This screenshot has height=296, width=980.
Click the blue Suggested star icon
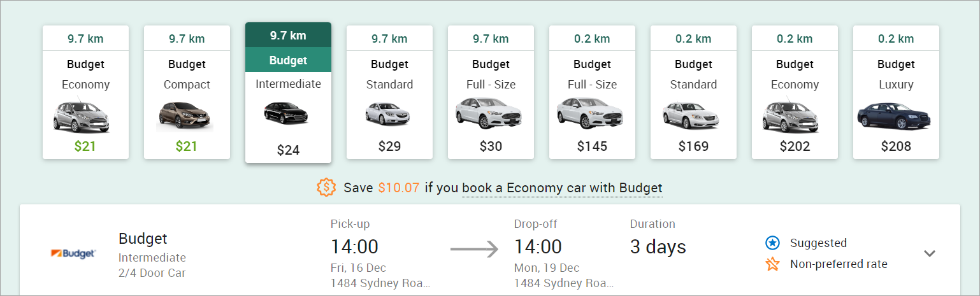pyautogui.click(x=772, y=243)
